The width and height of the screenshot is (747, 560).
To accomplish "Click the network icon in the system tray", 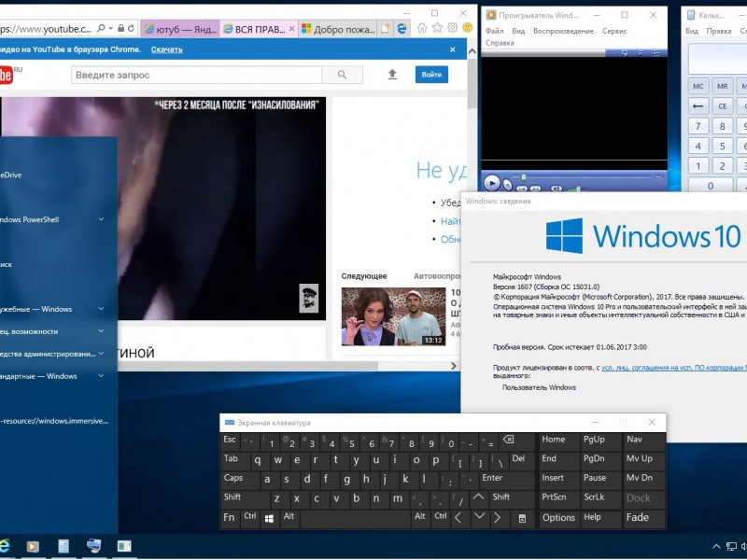I will [x=731, y=547].
